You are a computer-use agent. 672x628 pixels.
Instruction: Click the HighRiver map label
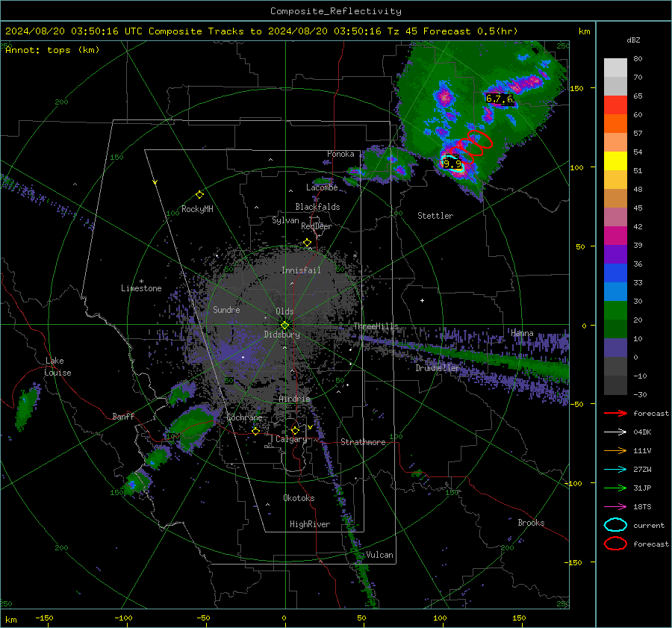click(x=310, y=524)
